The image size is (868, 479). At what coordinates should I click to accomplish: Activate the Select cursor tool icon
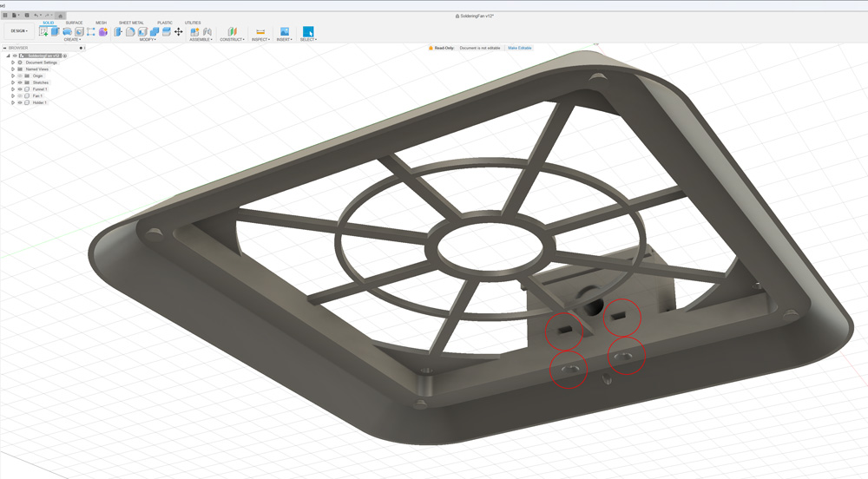[x=308, y=32]
